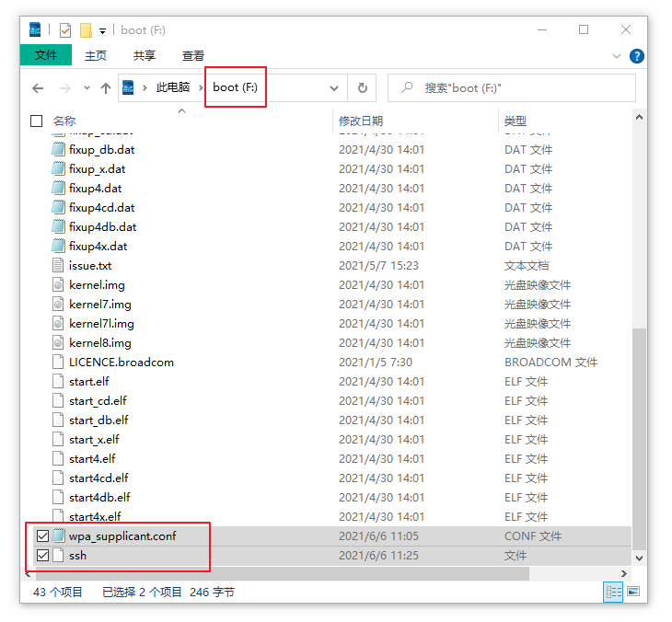Uncheck the ssh file checkbox
Screen dimensions: 672x622
click(x=41, y=556)
